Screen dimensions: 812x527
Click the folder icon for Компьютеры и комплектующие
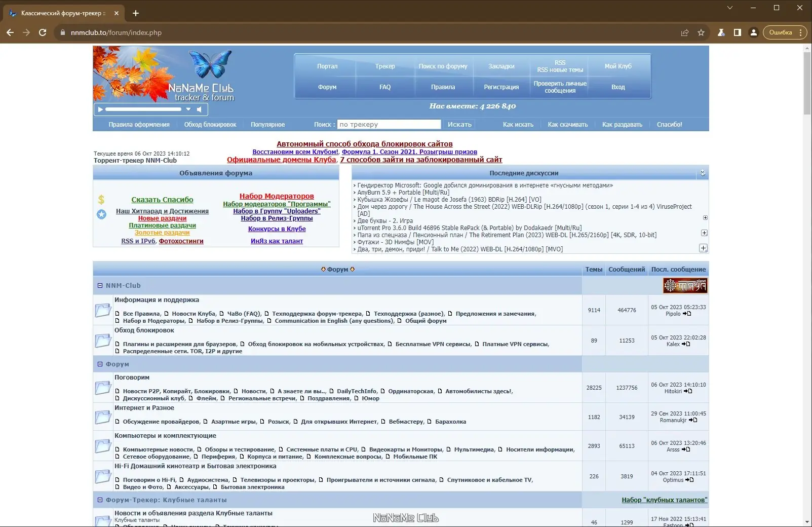tap(103, 446)
